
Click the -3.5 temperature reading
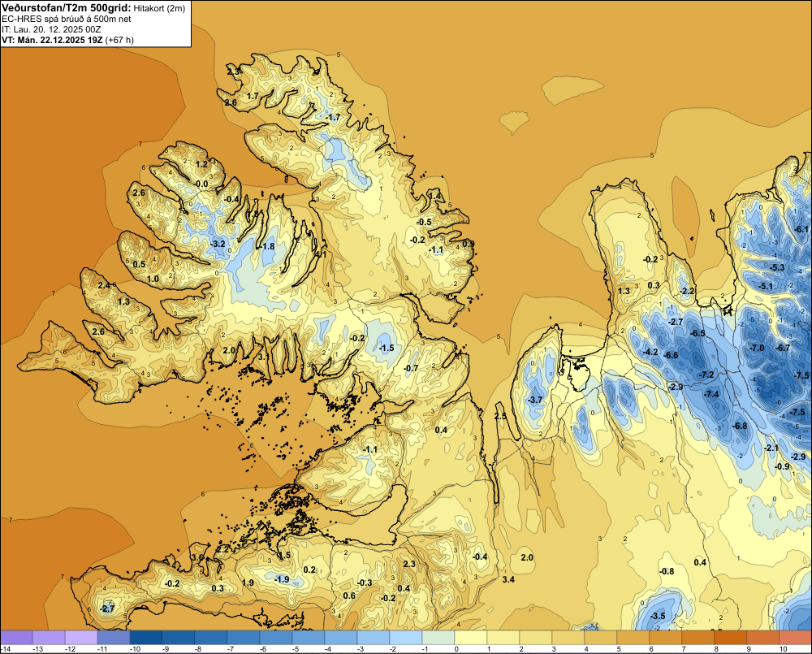pos(658,616)
